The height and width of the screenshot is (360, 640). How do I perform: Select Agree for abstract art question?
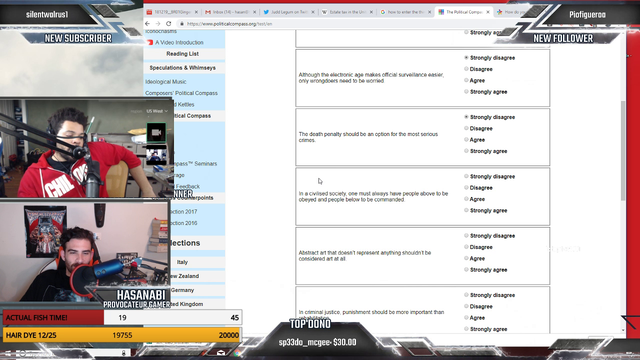click(x=466, y=258)
